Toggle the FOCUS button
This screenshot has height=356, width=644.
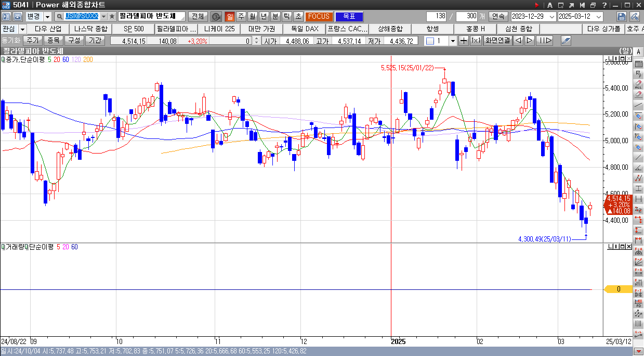tap(319, 17)
